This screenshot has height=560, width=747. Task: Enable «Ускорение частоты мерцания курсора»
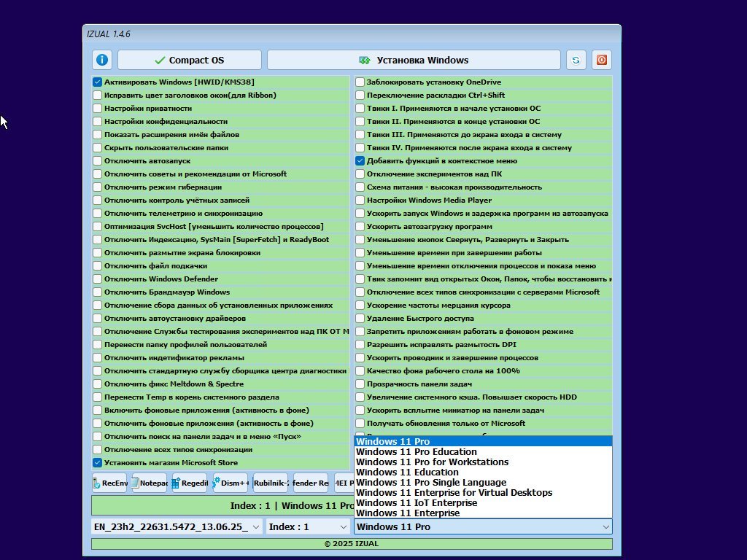coord(360,306)
